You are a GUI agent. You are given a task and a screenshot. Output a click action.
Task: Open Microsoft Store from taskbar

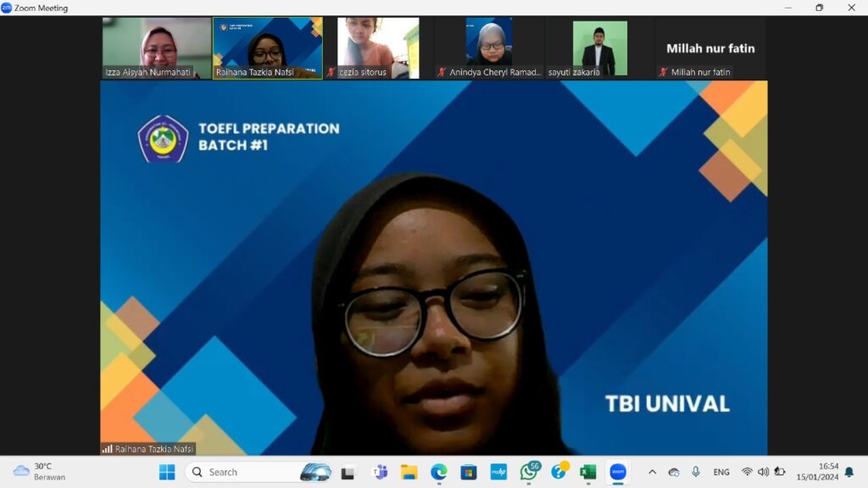[468, 472]
